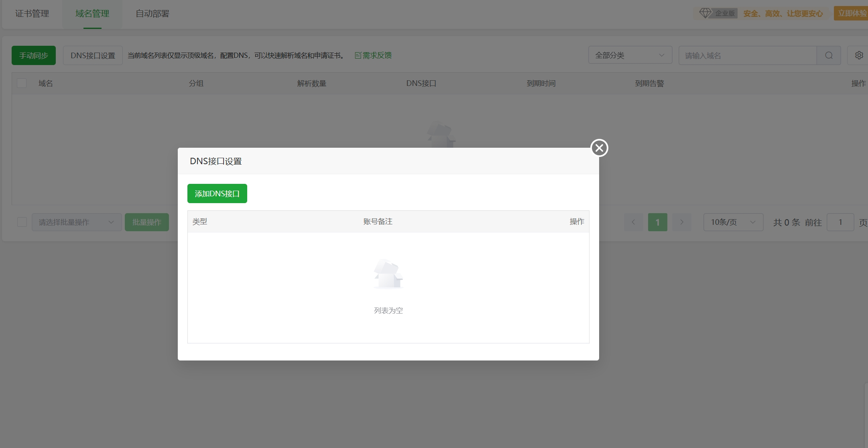Viewport: 868px width, 448px height.
Task: Expand the 10条/页 page size dropdown
Action: [733, 222]
